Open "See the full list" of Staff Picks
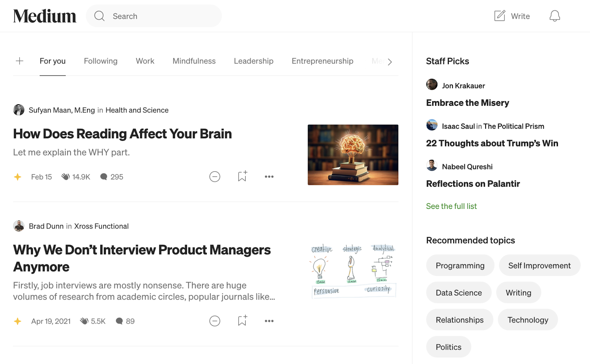The width and height of the screenshot is (590, 364). tap(451, 206)
